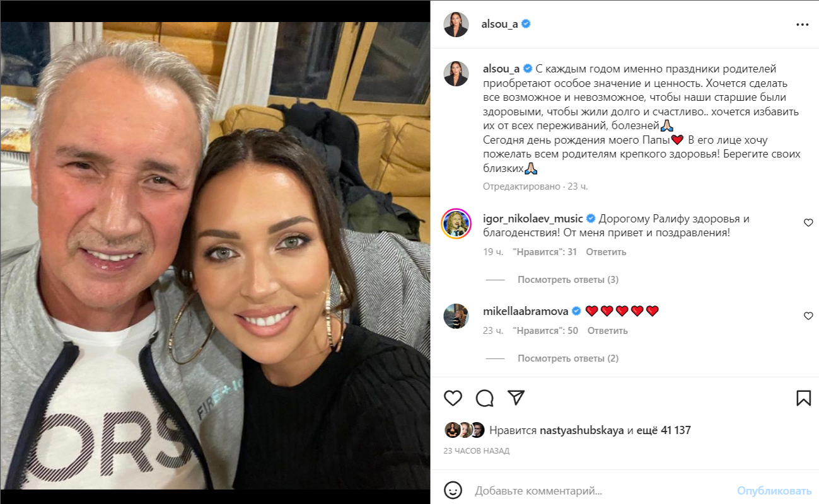
Task: Like igor_nikolaev_music's comment
Action: pos(808,222)
